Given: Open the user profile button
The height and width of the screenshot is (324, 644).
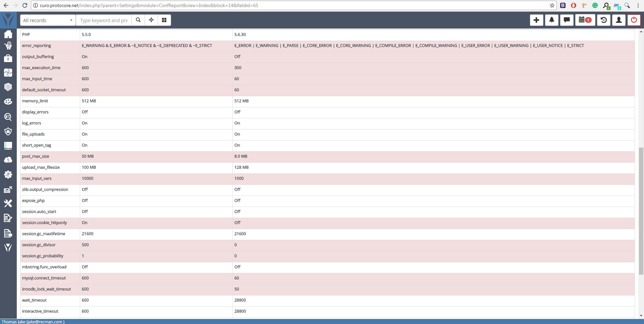Looking at the screenshot, I should tap(619, 20).
